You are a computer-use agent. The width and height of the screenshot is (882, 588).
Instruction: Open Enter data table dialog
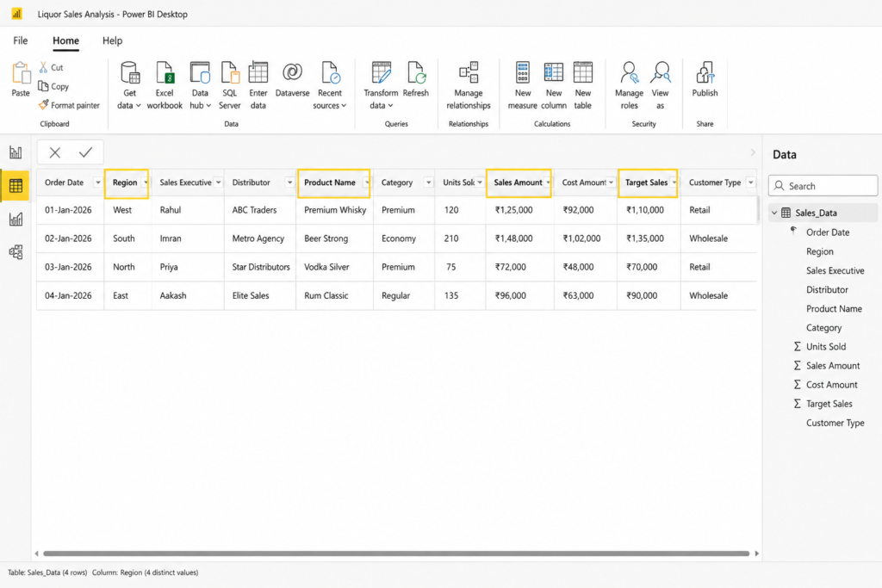[258, 85]
